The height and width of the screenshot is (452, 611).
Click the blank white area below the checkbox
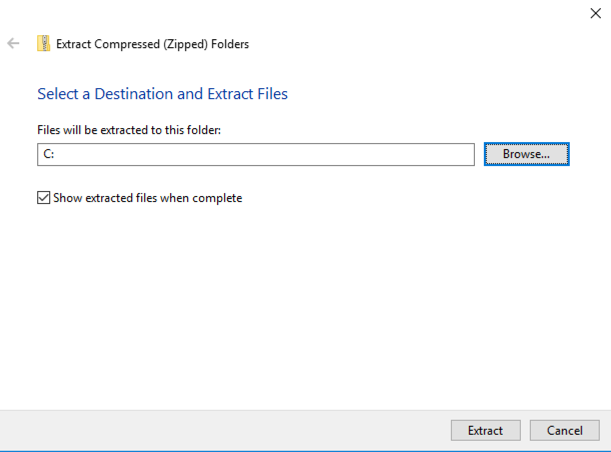pyautogui.click(x=300, y=300)
